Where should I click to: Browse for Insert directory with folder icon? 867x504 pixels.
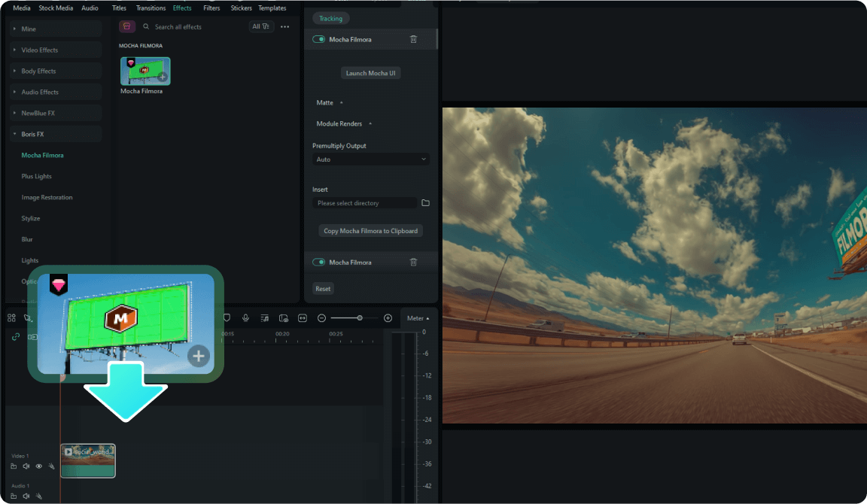[425, 203]
